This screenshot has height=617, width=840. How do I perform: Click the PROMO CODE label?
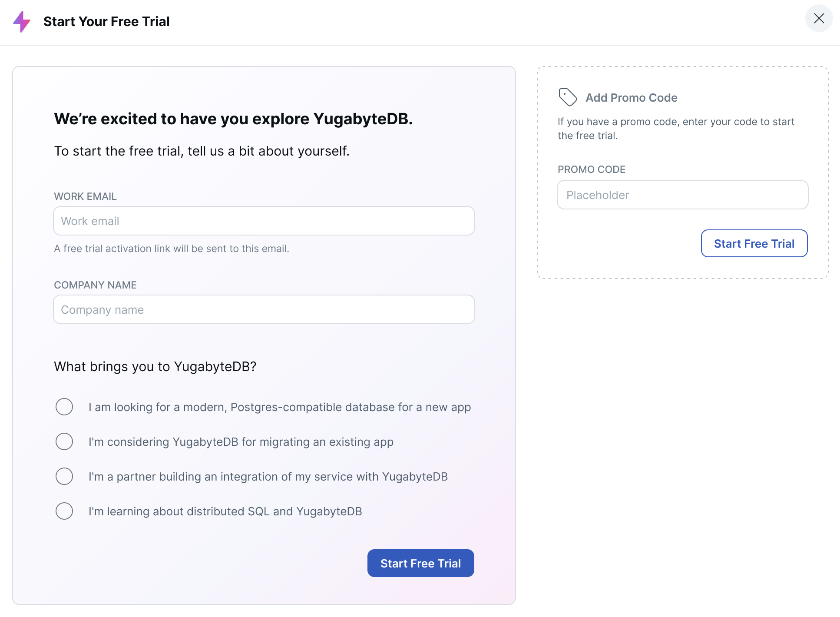tap(592, 169)
